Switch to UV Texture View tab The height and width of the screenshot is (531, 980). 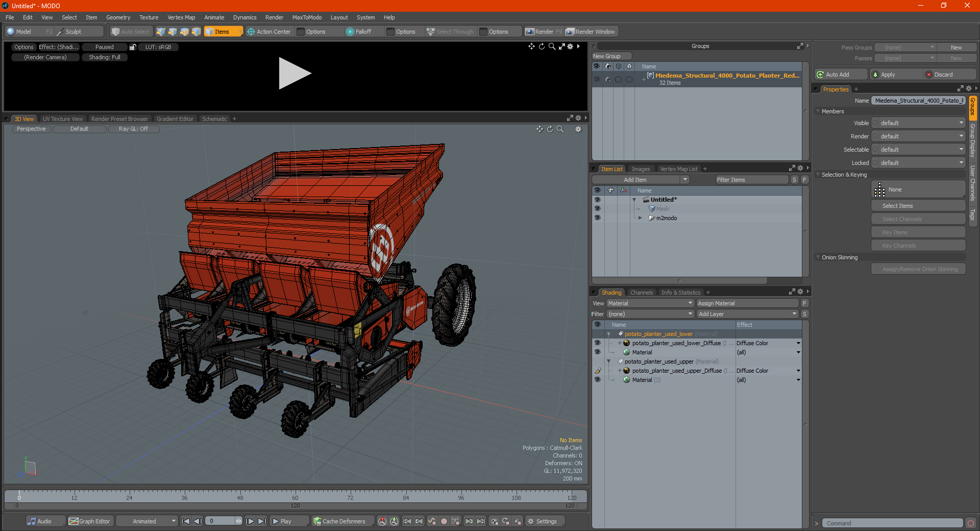[x=63, y=119]
